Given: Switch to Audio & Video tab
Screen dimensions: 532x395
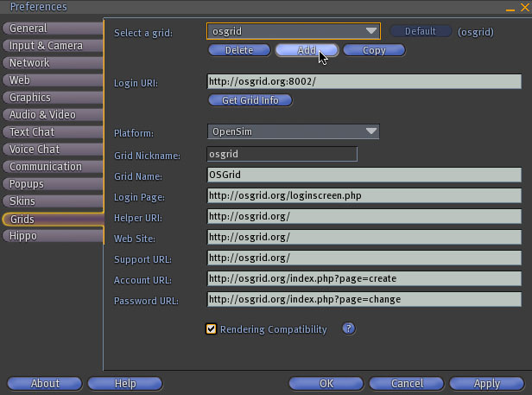Looking at the screenshot, I should 53,115.
